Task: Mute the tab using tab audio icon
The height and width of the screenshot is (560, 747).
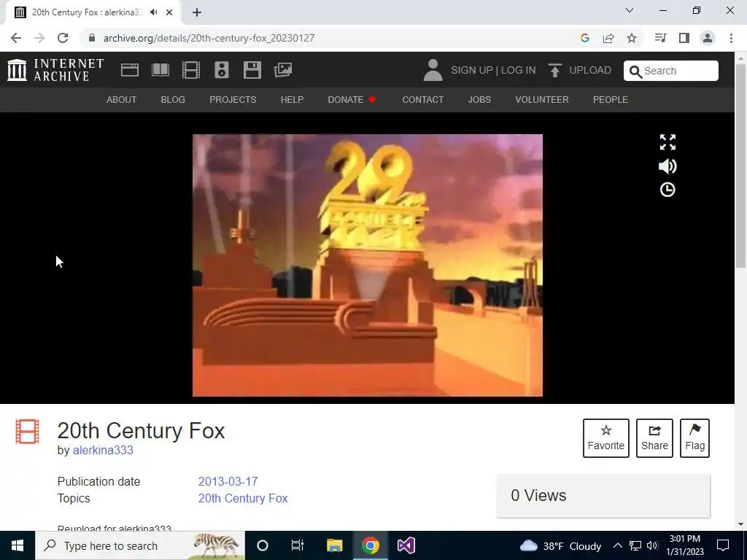Action: pyautogui.click(x=153, y=12)
